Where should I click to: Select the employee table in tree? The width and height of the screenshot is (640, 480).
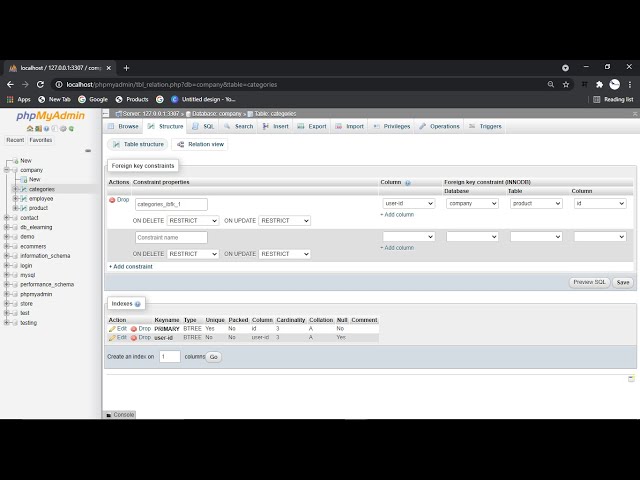41,199
